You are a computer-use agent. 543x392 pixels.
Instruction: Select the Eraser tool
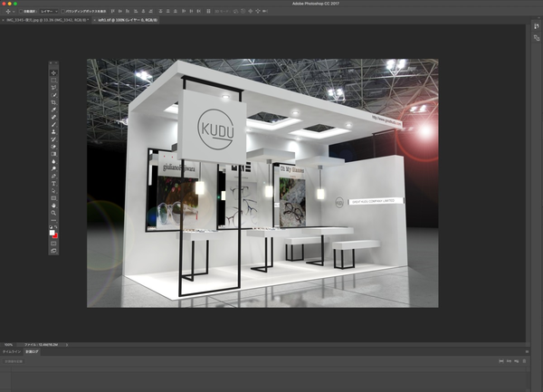(53, 147)
